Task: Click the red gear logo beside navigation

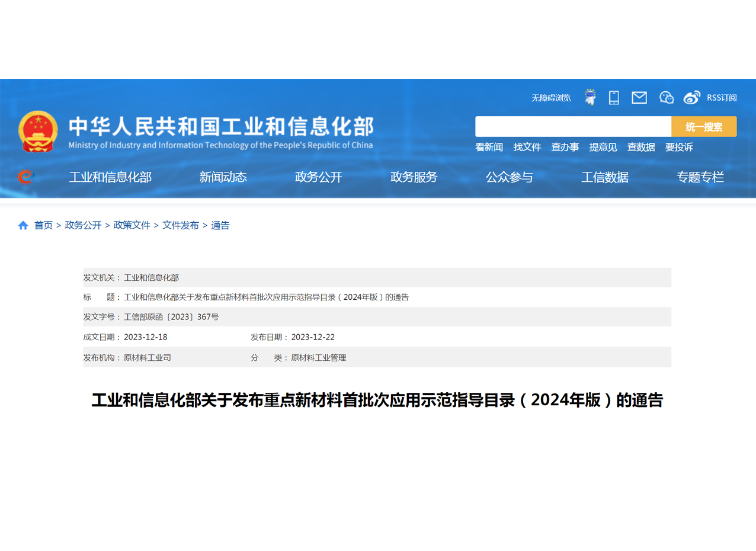Action: tap(25, 177)
